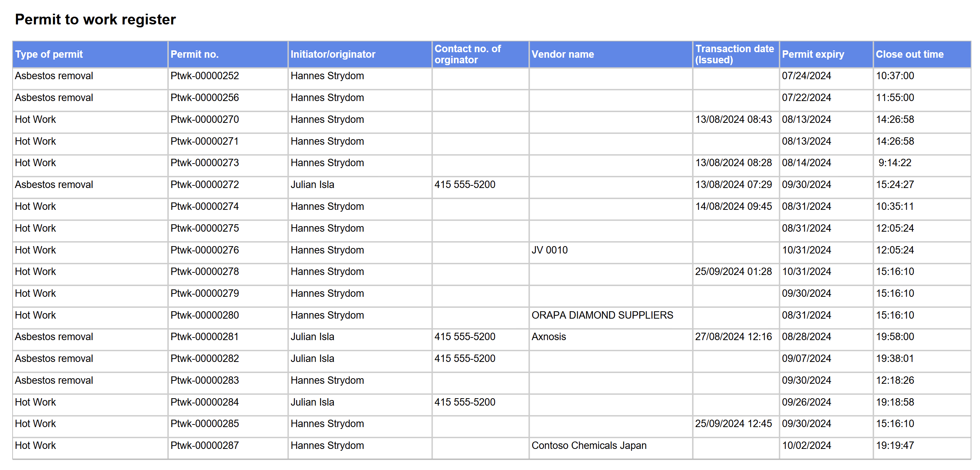980x470 pixels.
Task: Select permit number Ptwk-00000252 cell
Action: point(204,76)
